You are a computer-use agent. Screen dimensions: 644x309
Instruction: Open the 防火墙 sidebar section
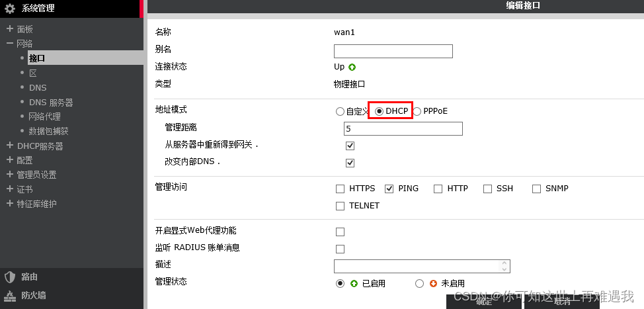(34, 296)
